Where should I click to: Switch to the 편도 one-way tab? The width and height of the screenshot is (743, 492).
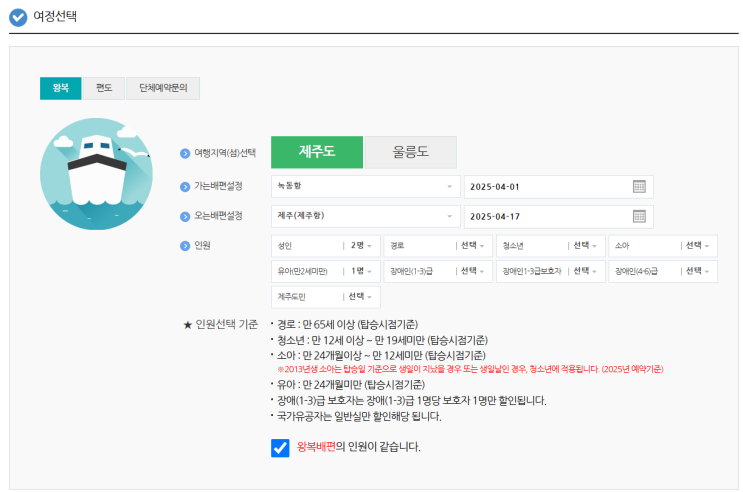tap(104, 88)
